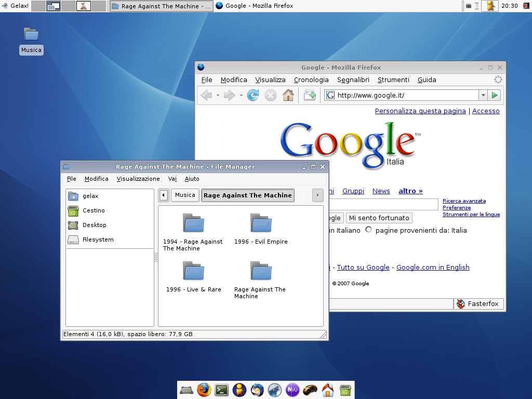The image size is (532, 399).
Task: Open Firefox Segnalibri menu
Action: (x=353, y=79)
